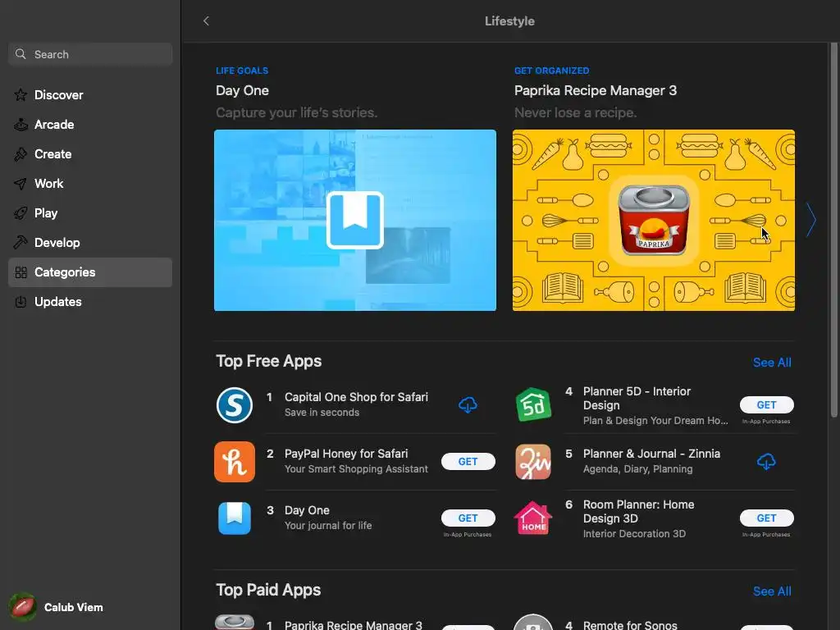Viewport: 840px width, 630px height.
Task: Open Zinnia Planner & Journal icon
Action: tap(533, 462)
